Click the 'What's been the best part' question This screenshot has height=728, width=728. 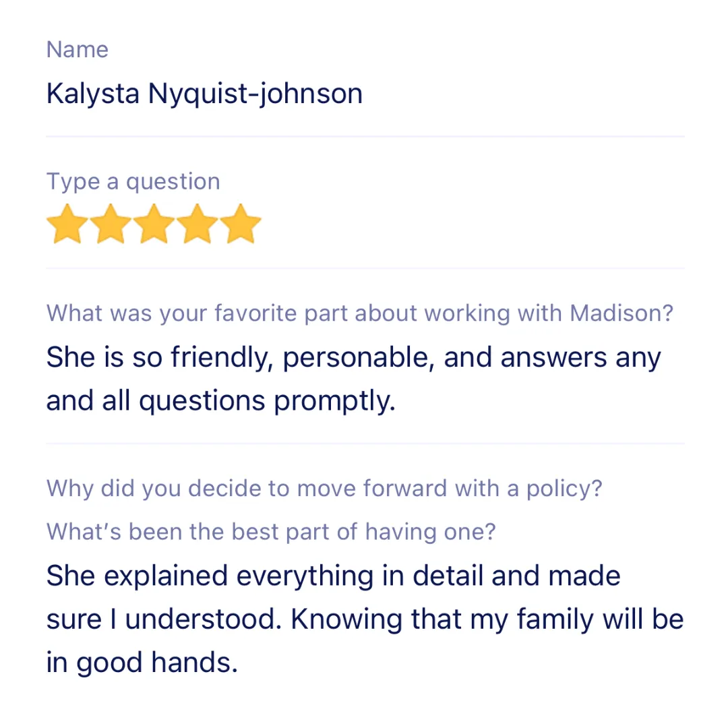click(x=271, y=532)
